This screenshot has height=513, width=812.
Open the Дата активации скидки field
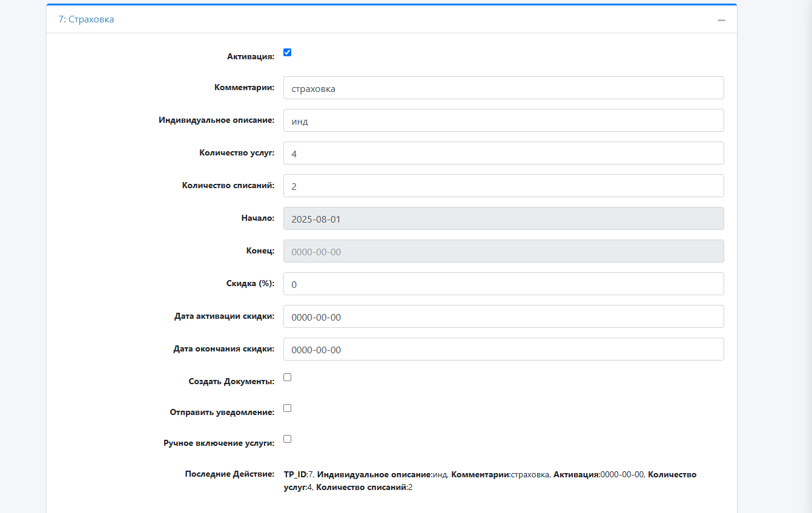(x=504, y=316)
